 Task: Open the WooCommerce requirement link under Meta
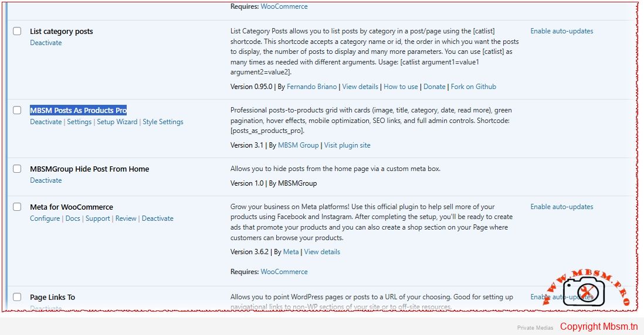tap(284, 271)
